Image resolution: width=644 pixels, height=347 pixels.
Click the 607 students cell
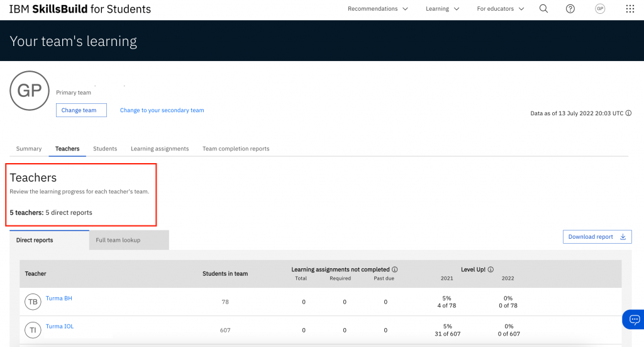pos(225,330)
